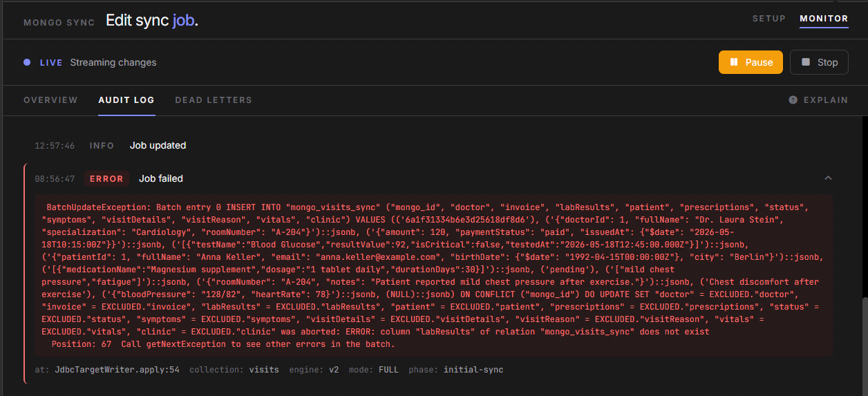The height and width of the screenshot is (396, 868).
Task: Click the 'mode: FULL' metadata
Action: (x=374, y=370)
